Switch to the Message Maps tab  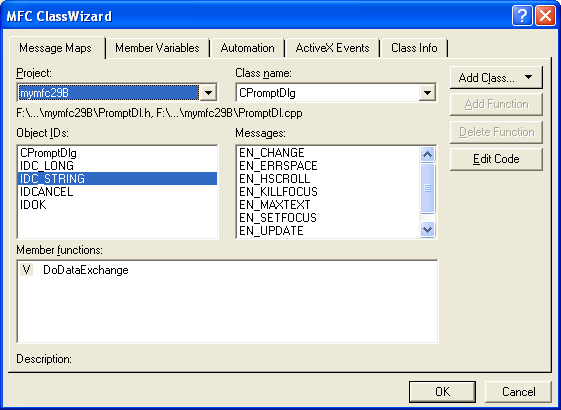click(x=57, y=48)
